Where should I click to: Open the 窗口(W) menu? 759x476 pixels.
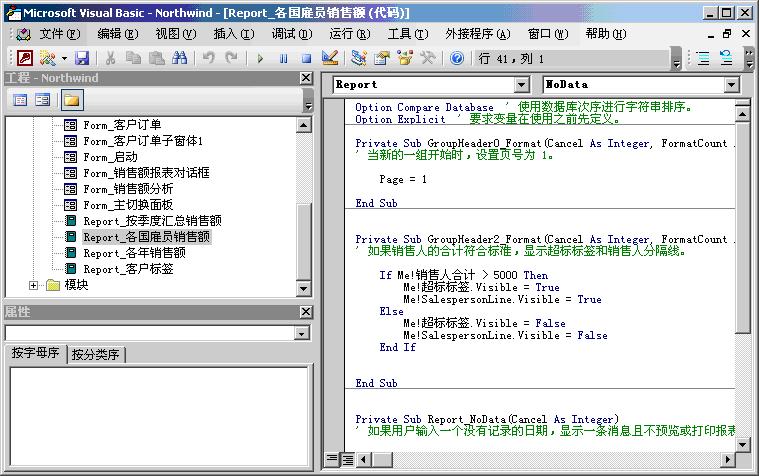click(548, 34)
